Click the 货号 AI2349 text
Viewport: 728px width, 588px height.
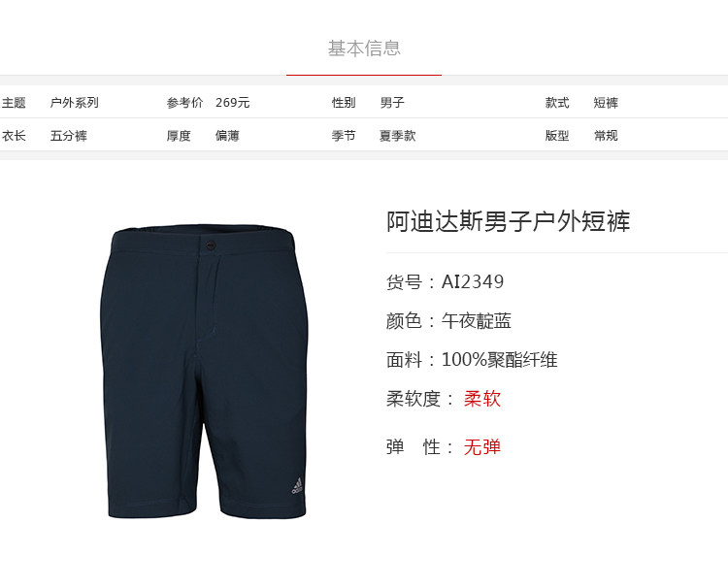pyautogui.click(x=445, y=281)
